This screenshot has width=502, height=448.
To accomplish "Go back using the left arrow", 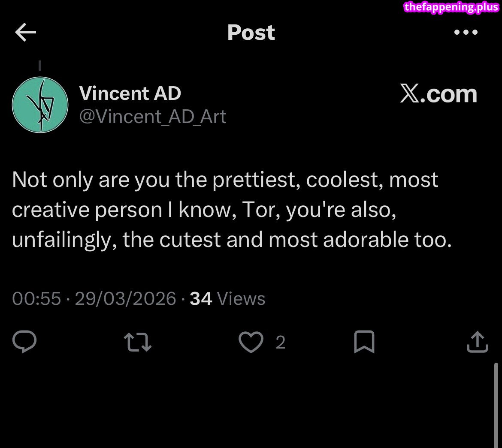I will point(25,33).
